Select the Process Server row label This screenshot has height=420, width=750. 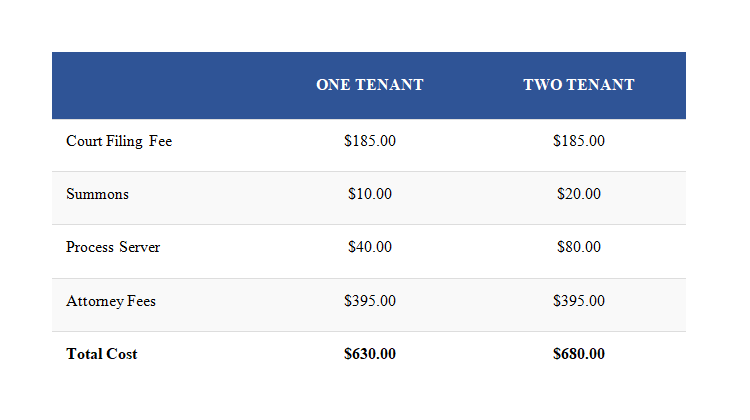[x=113, y=247]
